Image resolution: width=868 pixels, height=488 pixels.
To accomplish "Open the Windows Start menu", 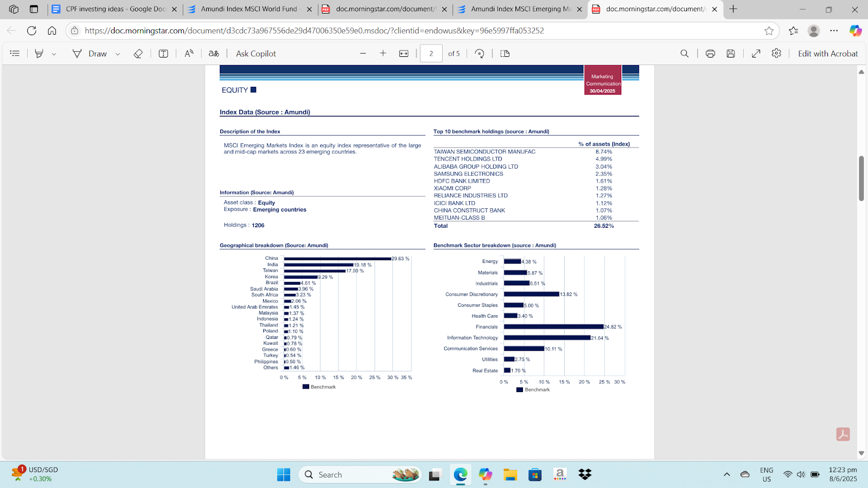I will click(284, 475).
